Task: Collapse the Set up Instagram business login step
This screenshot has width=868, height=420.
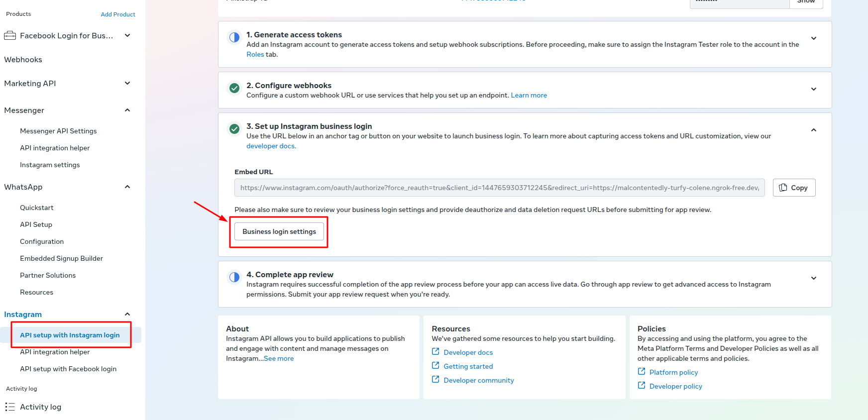Action: pyautogui.click(x=814, y=130)
